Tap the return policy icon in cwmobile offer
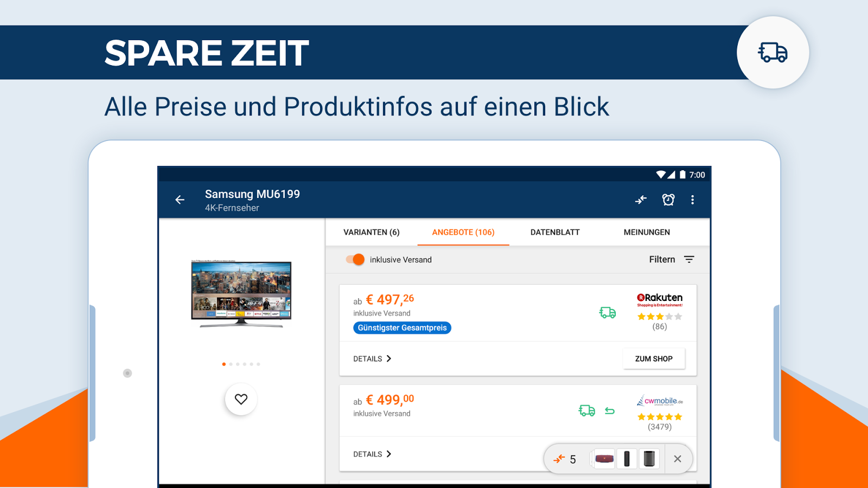The image size is (868, 488). click(610, 411)
